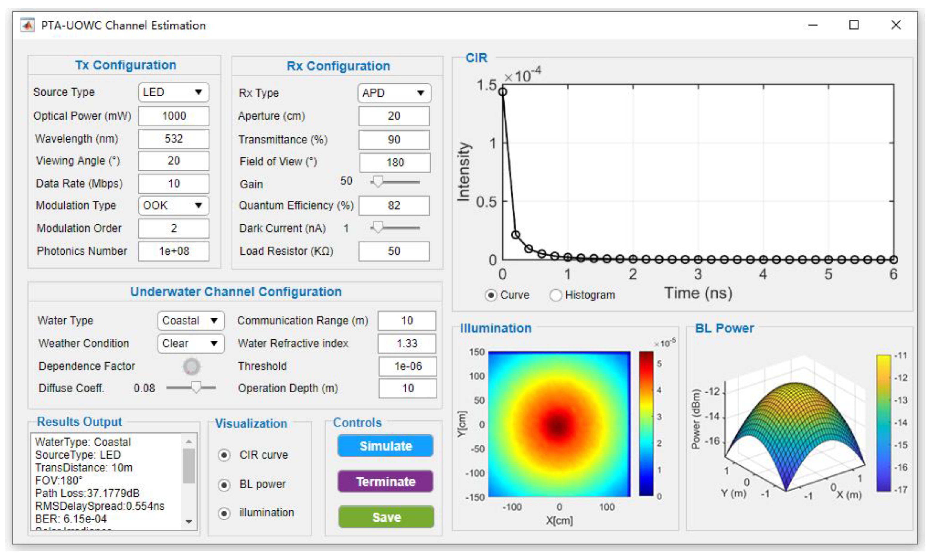Image resolution: width=933 pixels, height=560 pixels.
Task: Click the Dependence Factor knob
Action: tap(192, 366)
